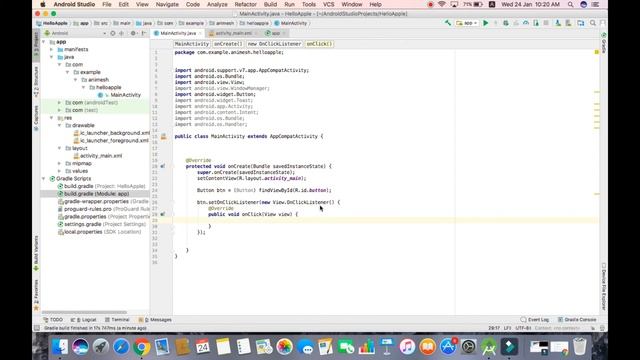The width and height of the screenshot is (640, 360).
Task: Open Chrome from the Dock
Action: point(141,347)
